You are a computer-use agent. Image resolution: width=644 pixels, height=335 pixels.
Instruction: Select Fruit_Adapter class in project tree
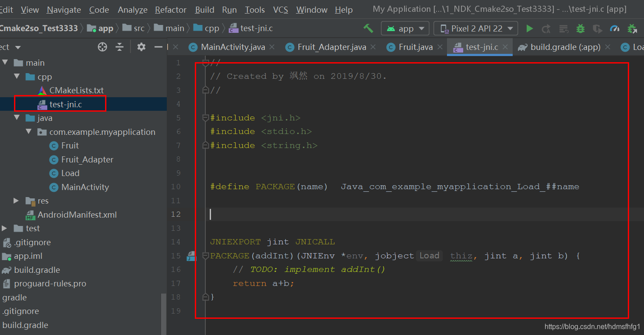coord(81,159)
